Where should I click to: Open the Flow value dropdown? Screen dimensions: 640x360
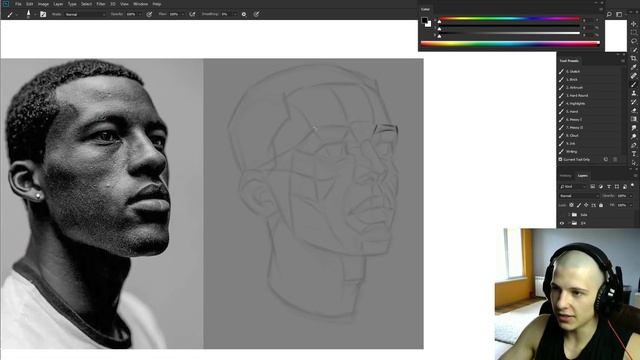click(176, 14)
